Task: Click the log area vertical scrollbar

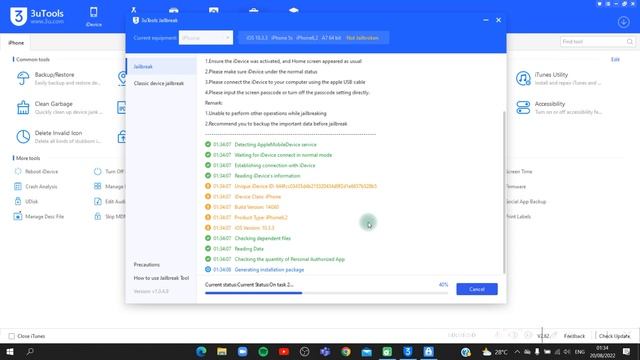Action: pyautogui.click(x=504, y=192)
